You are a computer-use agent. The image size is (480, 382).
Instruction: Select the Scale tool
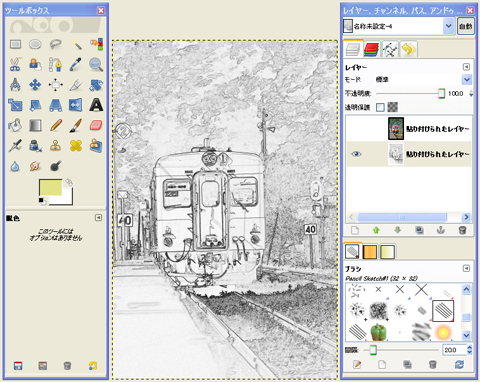click(15, 105)
